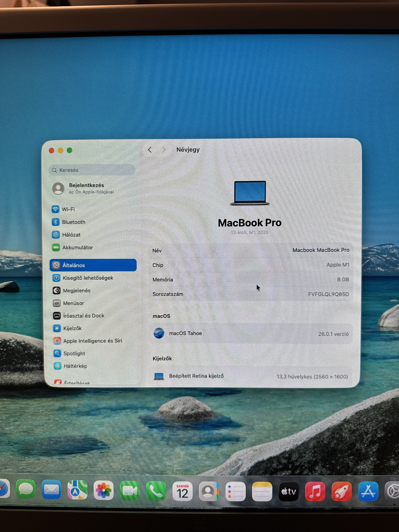Screen dimensions: 399x532
Task: Click the 26.0.1 verzió text
Action: [x=333, y=334]
